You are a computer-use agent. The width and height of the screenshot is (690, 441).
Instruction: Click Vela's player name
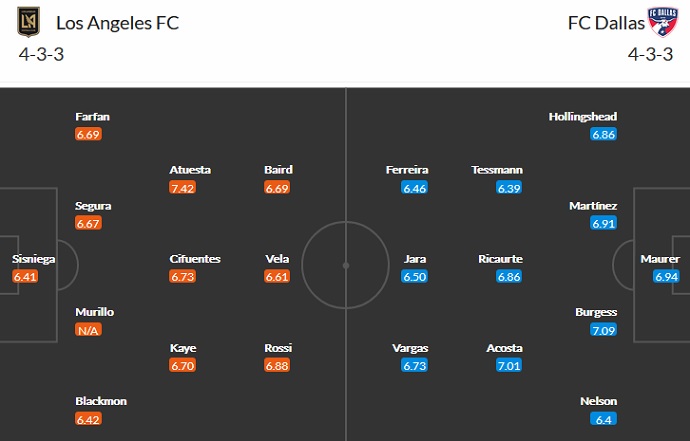tap(277, 259)
